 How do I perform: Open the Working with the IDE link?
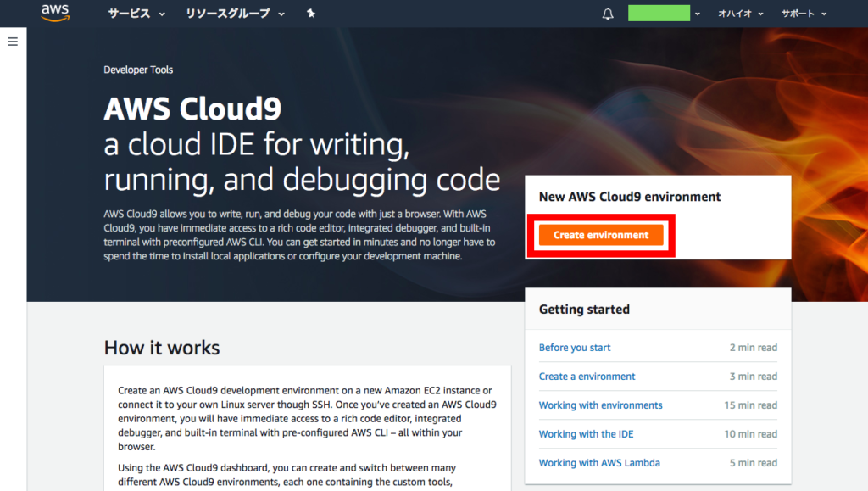point(587,434)
